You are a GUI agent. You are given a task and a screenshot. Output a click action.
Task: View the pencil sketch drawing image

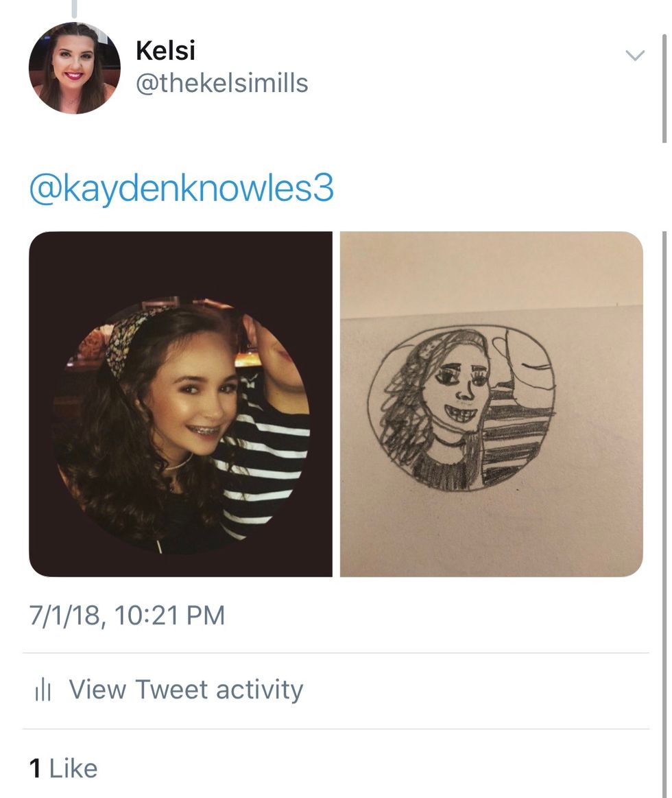(492, 404)
